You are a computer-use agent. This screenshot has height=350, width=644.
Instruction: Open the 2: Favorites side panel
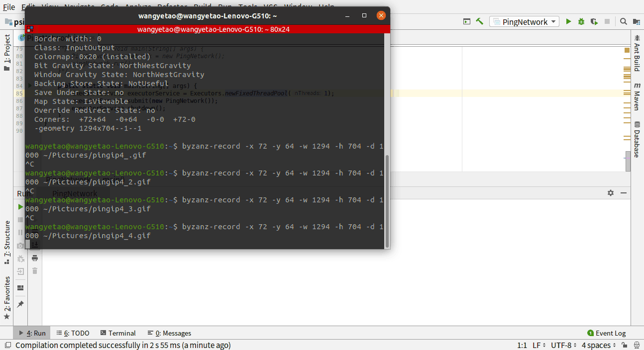7,298
